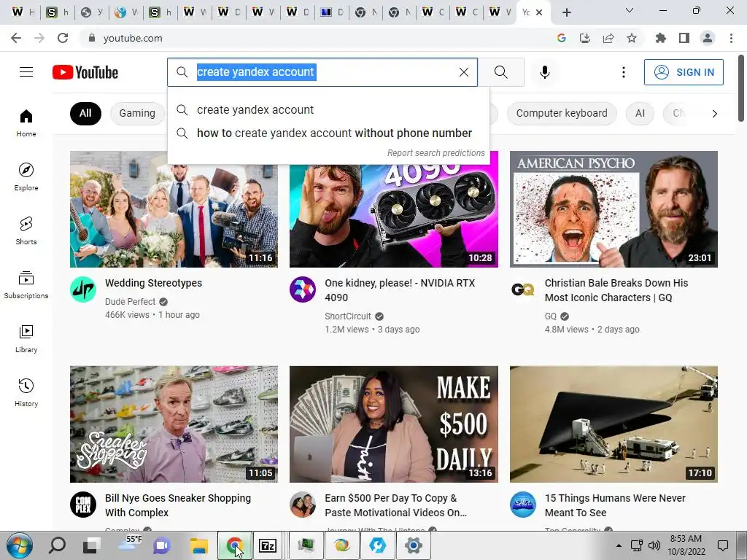Open the Windows Start button

[x=19, y=545]
